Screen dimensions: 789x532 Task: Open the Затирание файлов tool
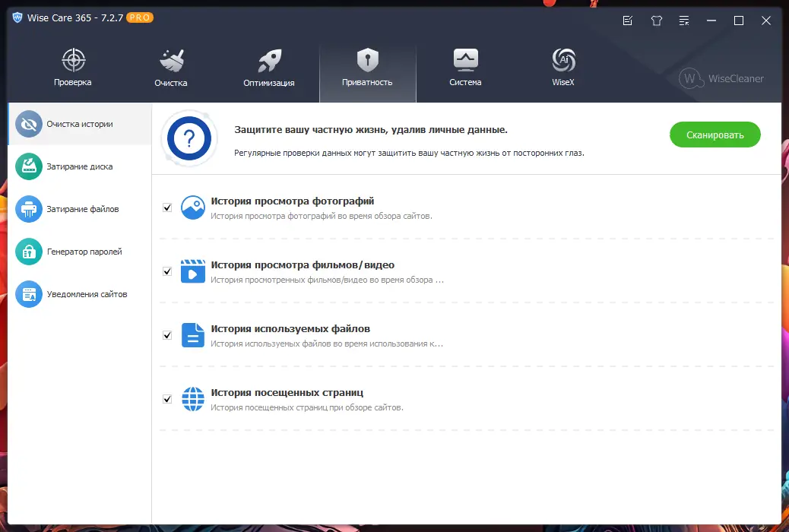(x=79, y=209)
